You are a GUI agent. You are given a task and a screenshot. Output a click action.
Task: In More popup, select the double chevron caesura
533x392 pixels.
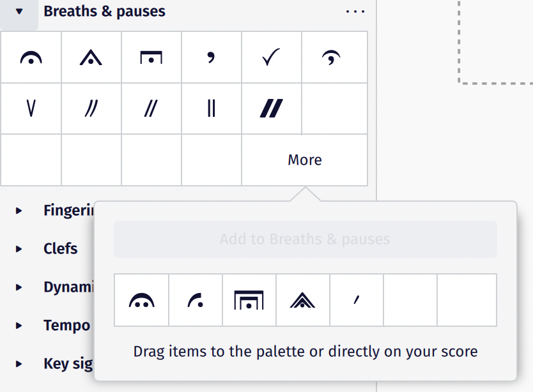pos(303,300)
